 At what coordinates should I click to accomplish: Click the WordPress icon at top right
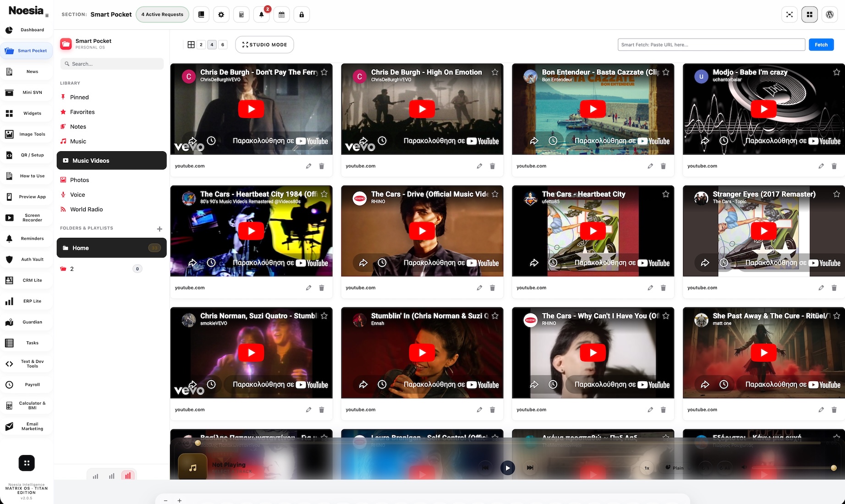pyautogui.click(x=829, y=15)
